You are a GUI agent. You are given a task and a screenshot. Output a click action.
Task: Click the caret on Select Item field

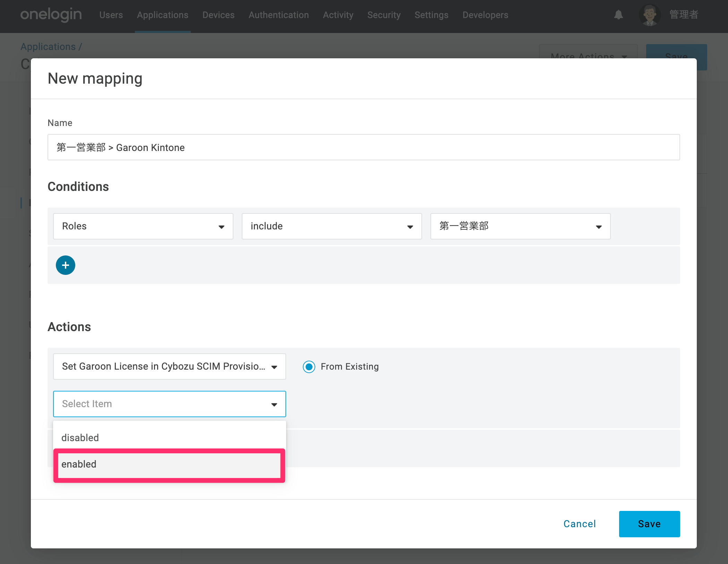pyautogui.click(x=274, y=404)
